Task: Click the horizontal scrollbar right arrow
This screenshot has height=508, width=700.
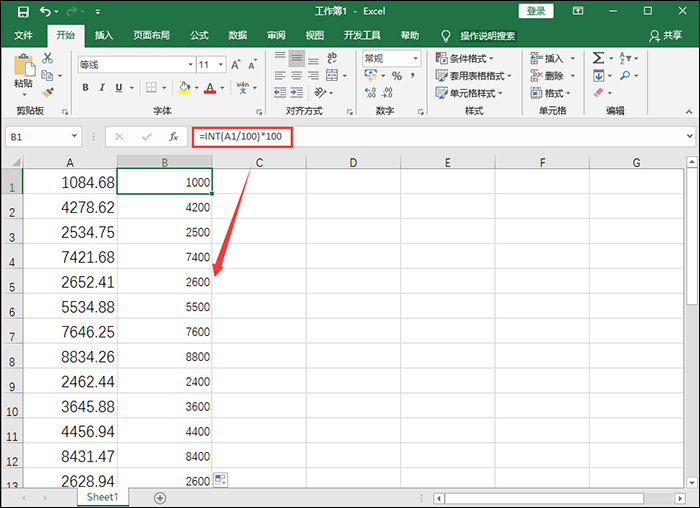Action: pos(680,498)
